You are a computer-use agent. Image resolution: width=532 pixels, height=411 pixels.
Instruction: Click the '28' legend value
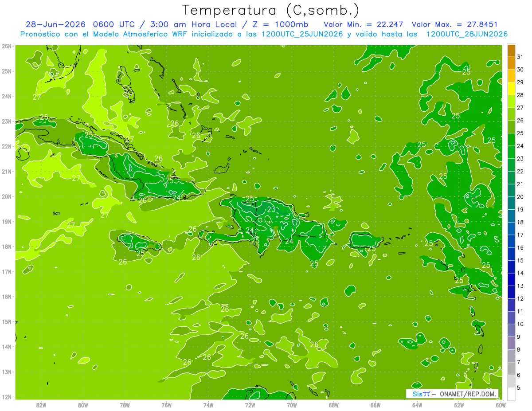[520, 95]
